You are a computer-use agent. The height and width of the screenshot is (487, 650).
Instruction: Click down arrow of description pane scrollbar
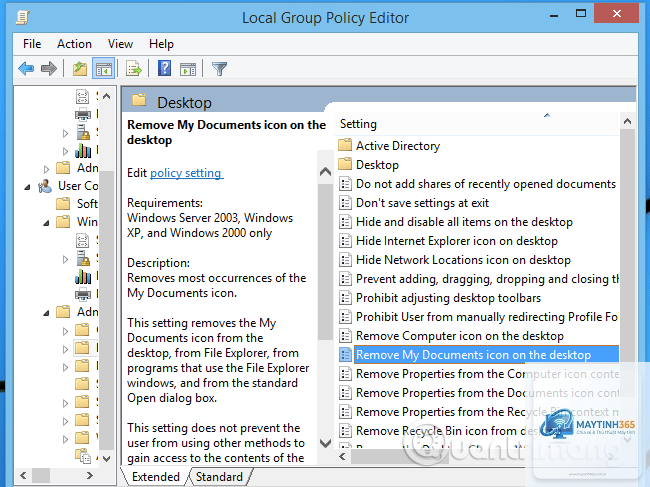[325, 443]
